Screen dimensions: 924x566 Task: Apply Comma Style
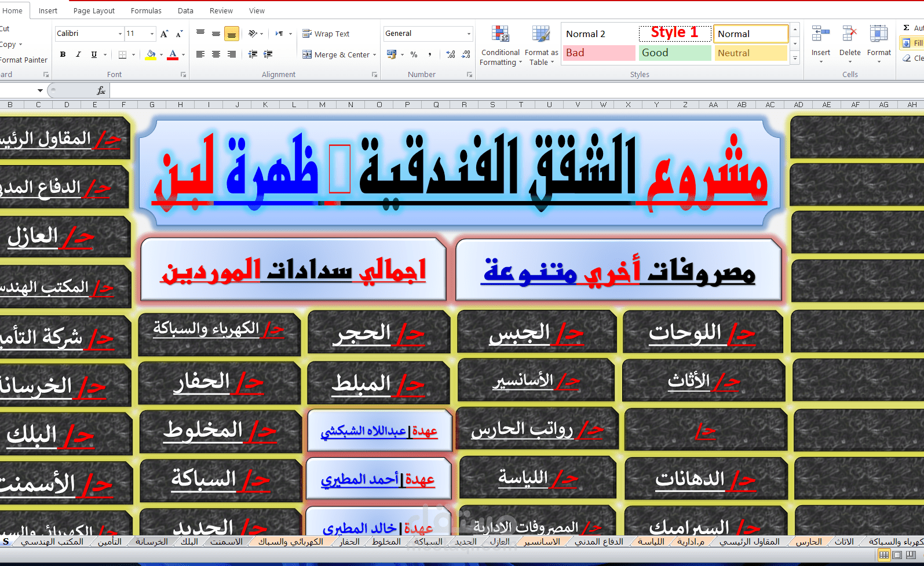(430, 54)
